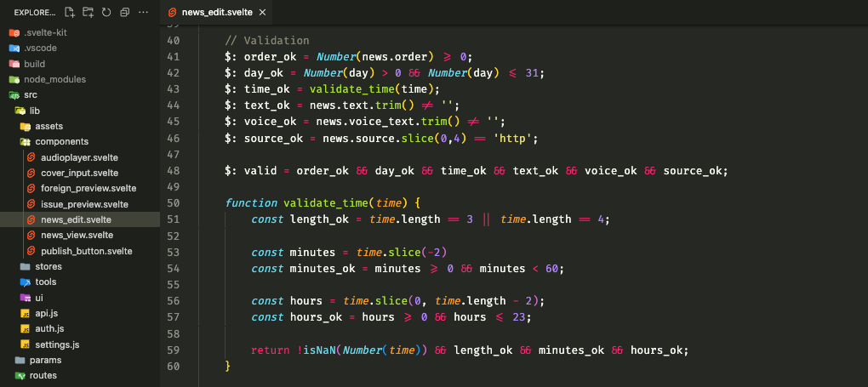Select the news_edit.svelte editor tab
This screenshot has height=387, width=868.
pyautogui.click(x=217, y=12)
